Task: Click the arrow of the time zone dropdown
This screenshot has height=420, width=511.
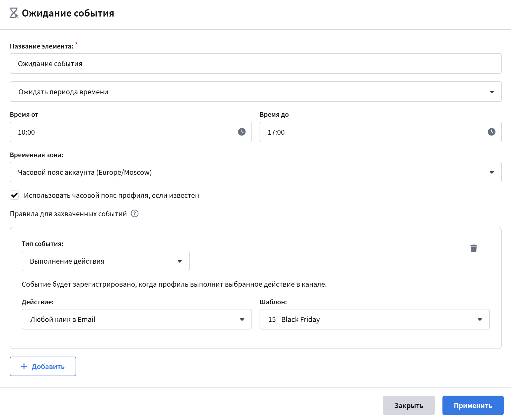Action: (492, 173)
